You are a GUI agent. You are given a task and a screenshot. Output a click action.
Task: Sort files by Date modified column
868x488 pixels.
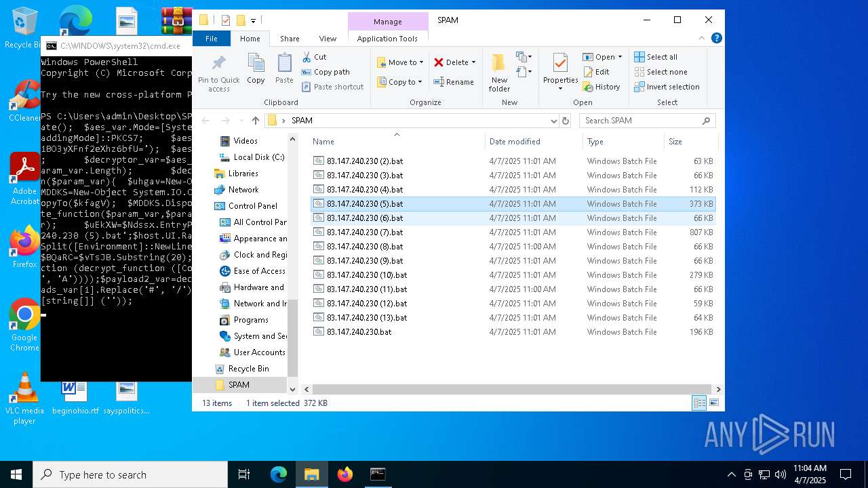click(x=534, y=142)
